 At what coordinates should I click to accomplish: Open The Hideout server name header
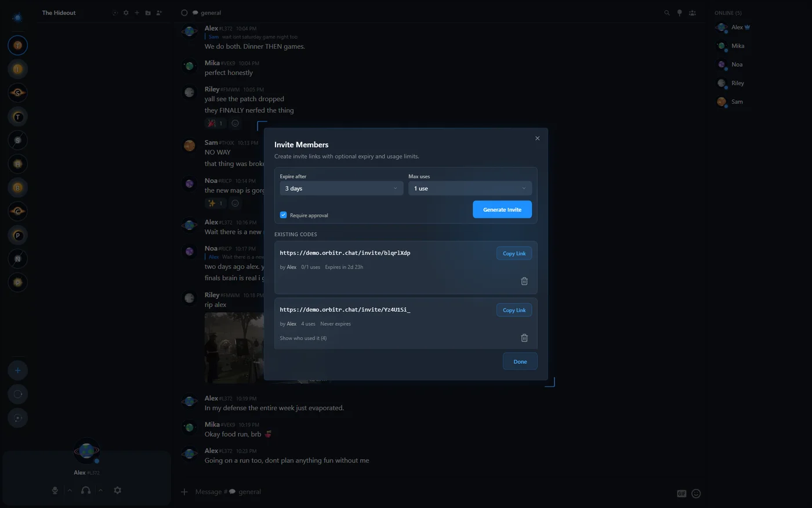[x=59, y=13]
